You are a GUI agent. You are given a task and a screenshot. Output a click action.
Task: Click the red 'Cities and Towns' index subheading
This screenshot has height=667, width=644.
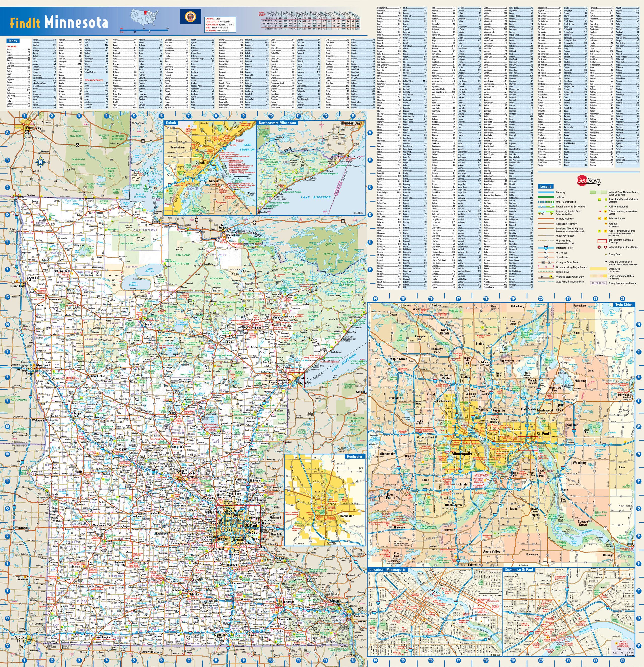(x=94, y=80)
